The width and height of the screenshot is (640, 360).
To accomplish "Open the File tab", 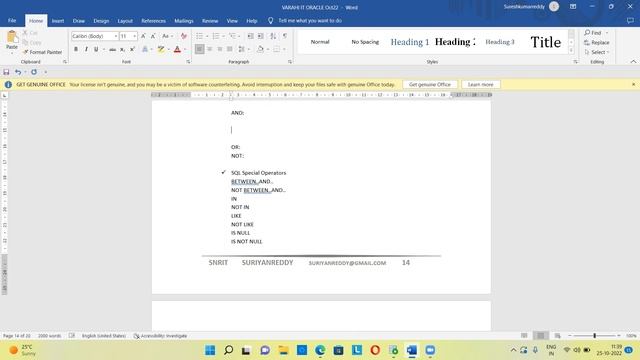I will tap(12, 20).
